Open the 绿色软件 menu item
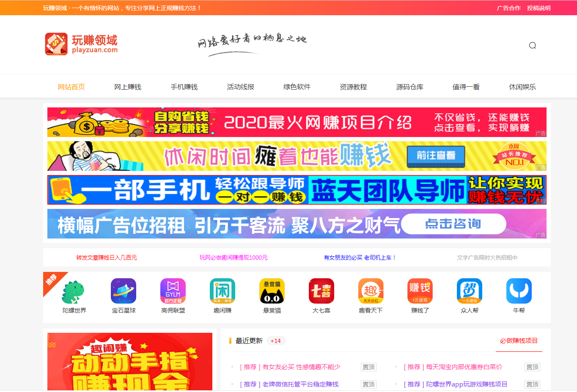This screenshot has width=577, height=392. [x=297, y=87]
